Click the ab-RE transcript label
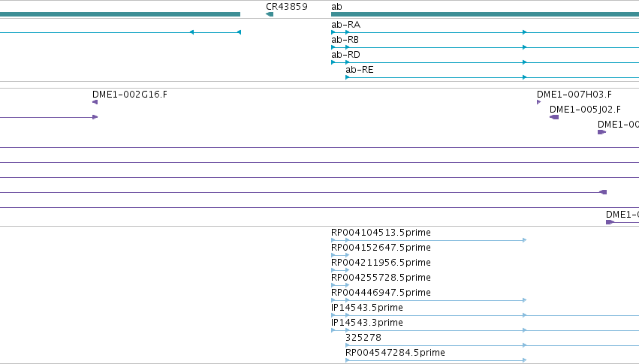Screen dimensions: 639x364 tap(360, 70)
